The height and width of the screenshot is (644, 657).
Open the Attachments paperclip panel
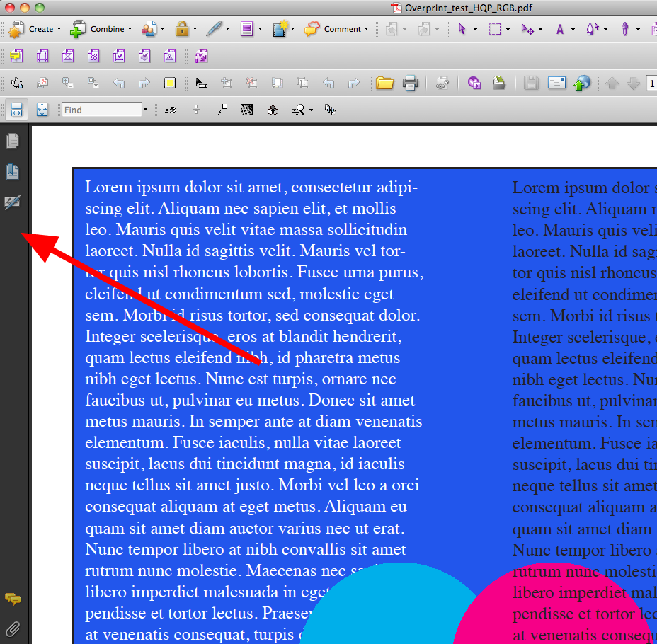tap(13, 629)
